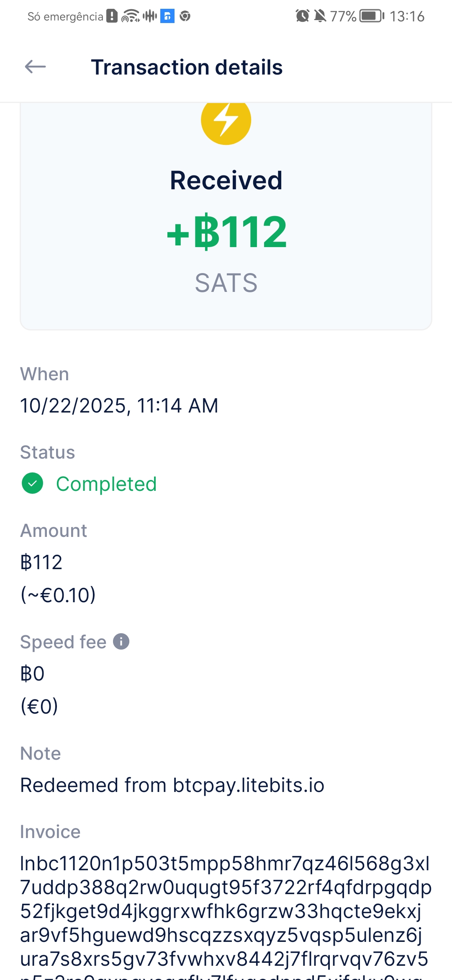Tap the SIM card alert icon
The height and width of the screenshot is (980, 452).
coord(112,16)
